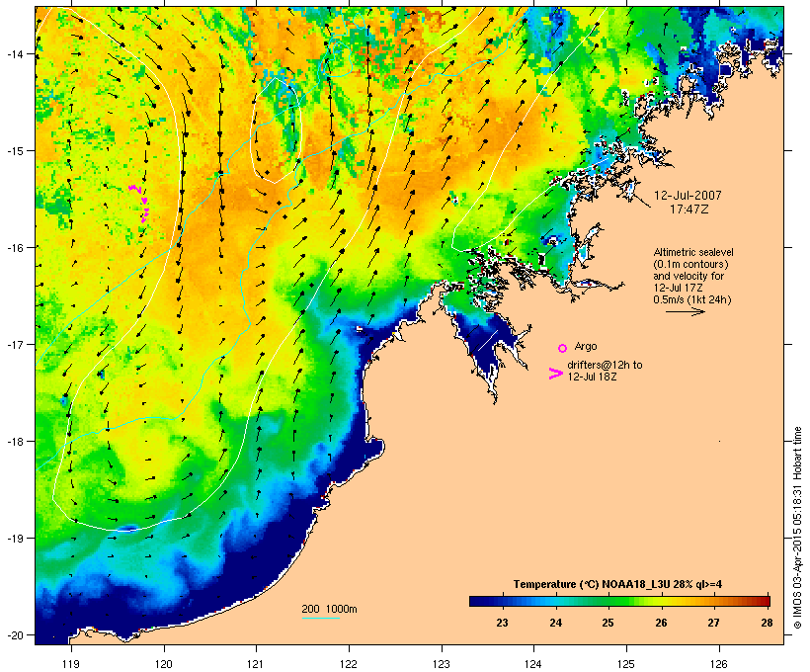Click the latitude axis label -15

click(15, 151)
